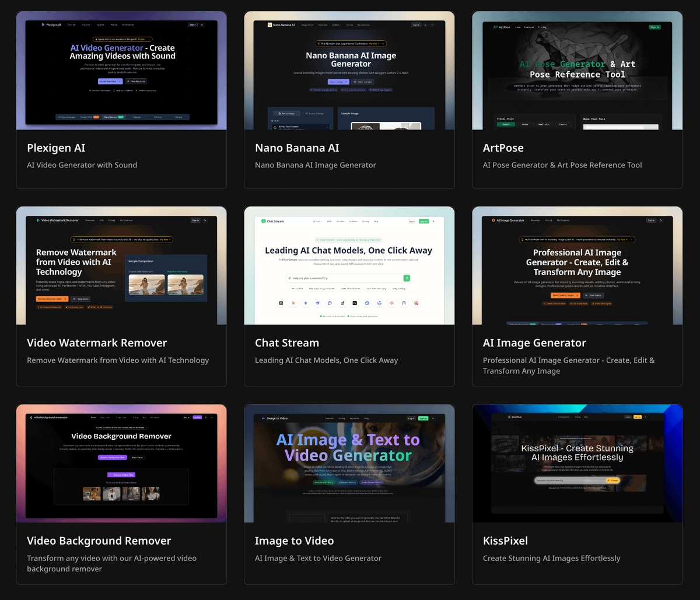Select the Image to Video card title
The image size is (700, 600).
[294, 541]
